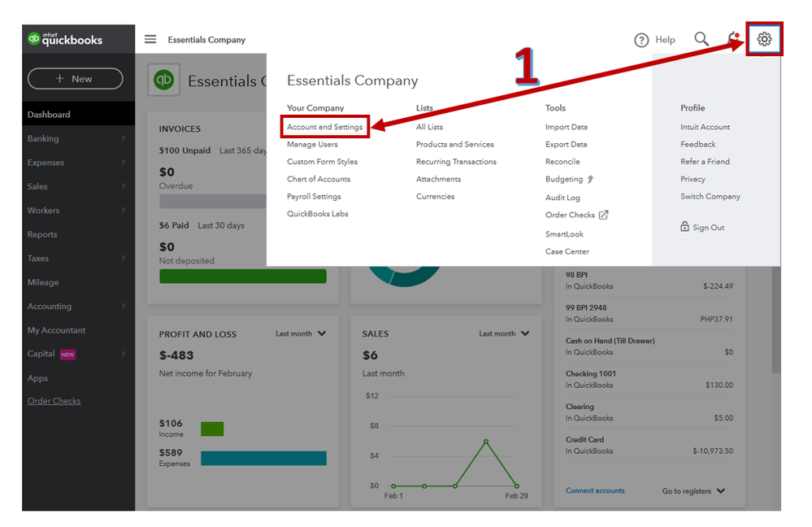Click the Credit Card account row

tap(649, 445)
